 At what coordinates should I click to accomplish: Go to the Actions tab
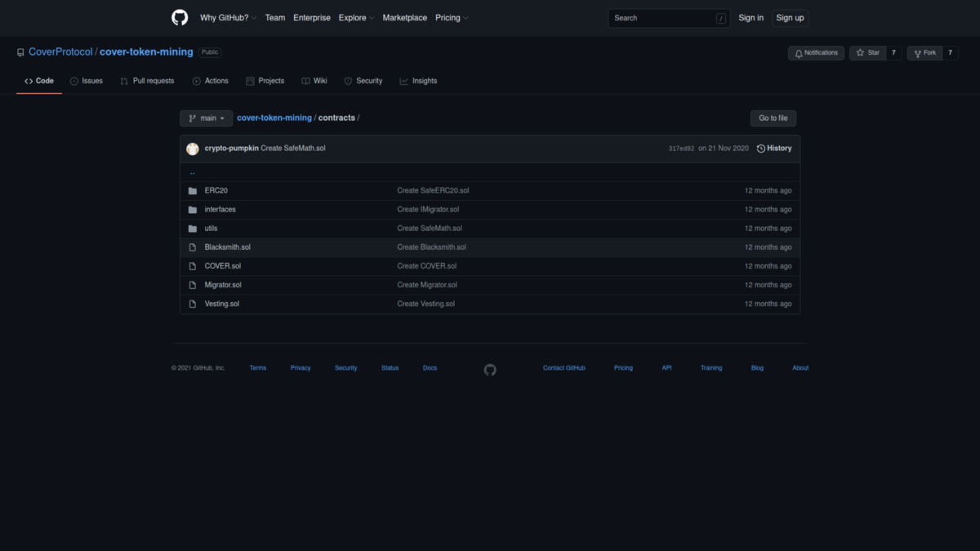coord(211,81)
